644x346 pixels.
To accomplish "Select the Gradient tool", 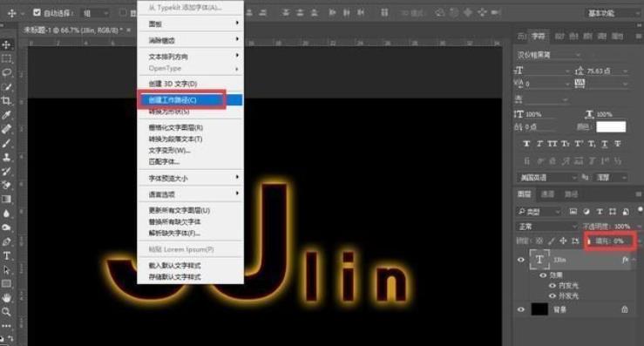I will coord(7,200).
